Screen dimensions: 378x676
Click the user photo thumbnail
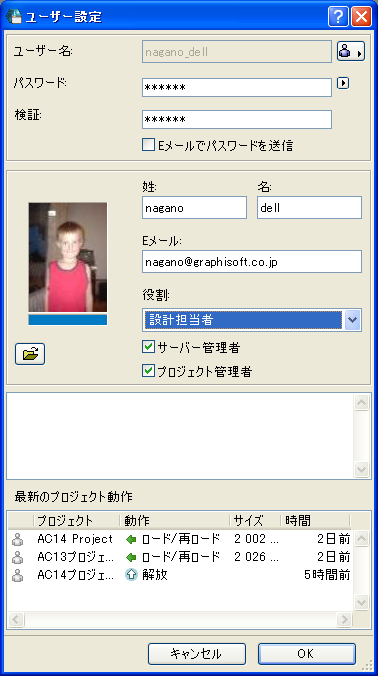(x=68, y=257)
